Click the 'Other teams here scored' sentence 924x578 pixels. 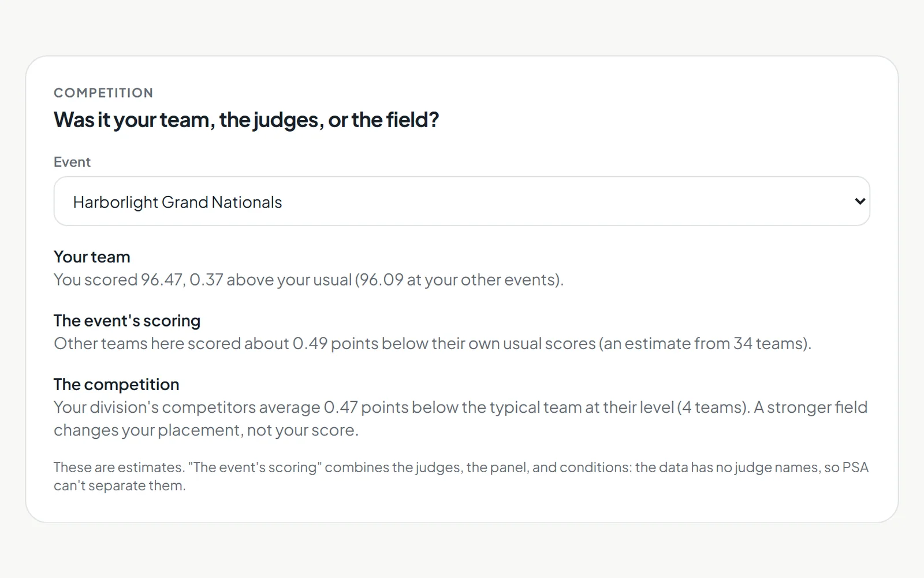[433, 343]
